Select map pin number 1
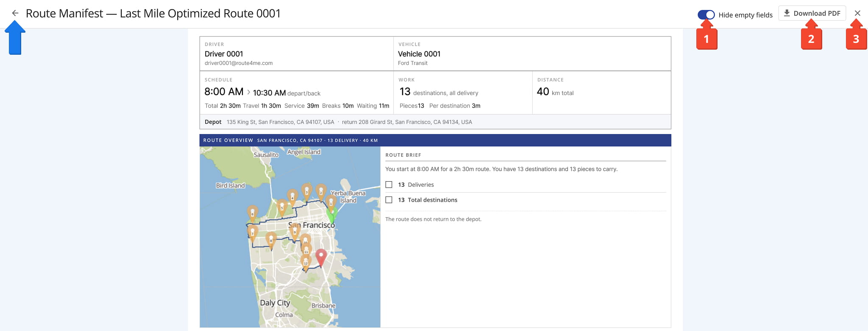The image size is (868, 331). point(331,202)
